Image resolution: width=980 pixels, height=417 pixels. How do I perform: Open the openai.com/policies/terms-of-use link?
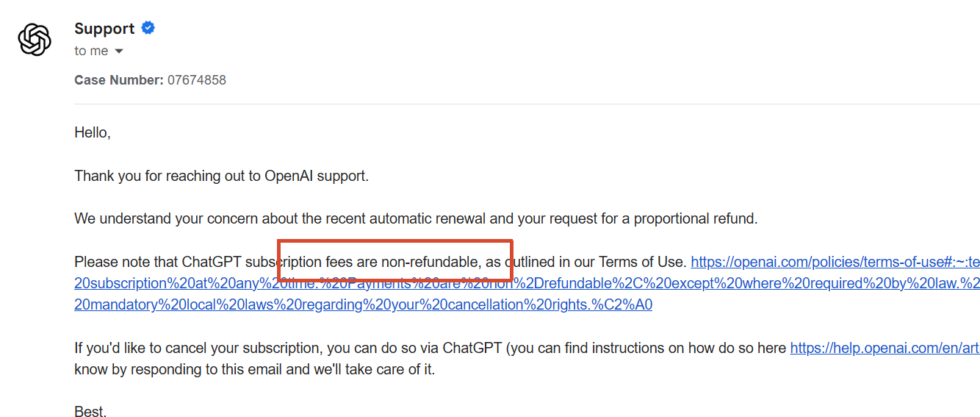pos(835,262)
